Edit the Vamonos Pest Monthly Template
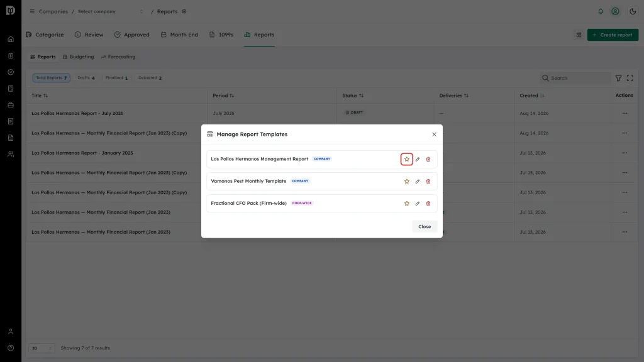Screen dimensions: 644x362 (x=418, y=182)
